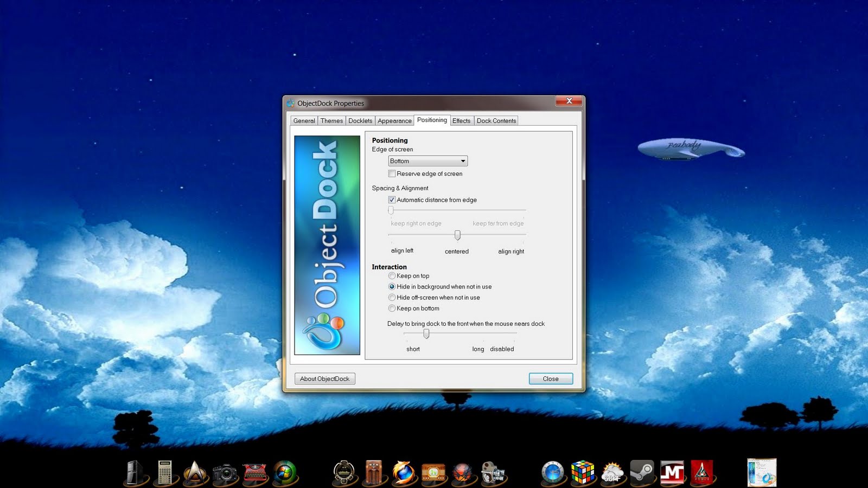Click the ObjectDock title bar icon
The height and width of the screenshot is (488, 868).
click(291, 103)
